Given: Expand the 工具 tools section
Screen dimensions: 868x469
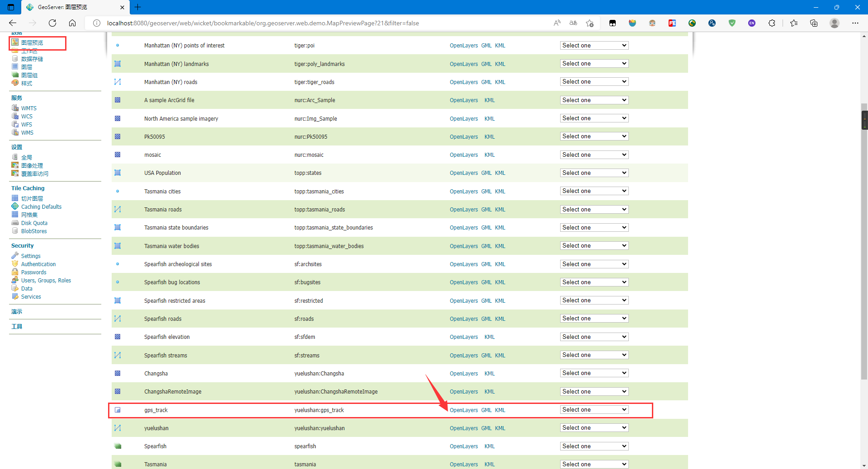Looking at the screenshot, I should (x=17, y=326).
